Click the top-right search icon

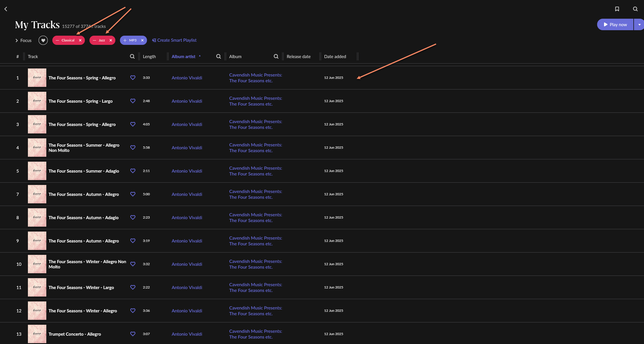click(635, 9)
